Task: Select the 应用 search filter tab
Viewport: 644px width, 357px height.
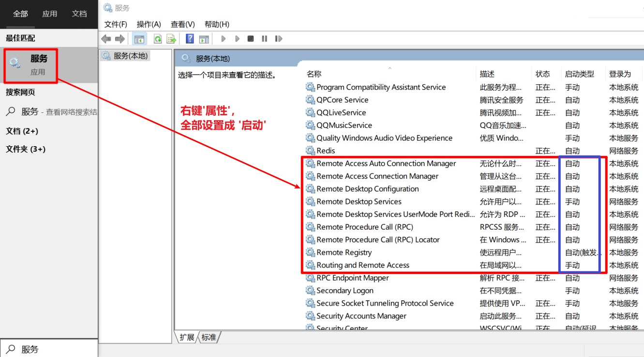Action: click(x=49, y=14)
